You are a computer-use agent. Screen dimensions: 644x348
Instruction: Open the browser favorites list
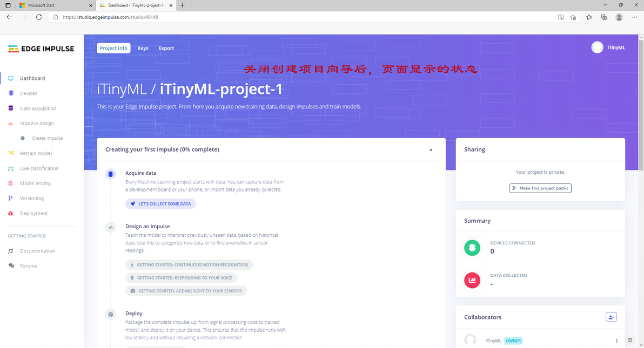point(589,17)
